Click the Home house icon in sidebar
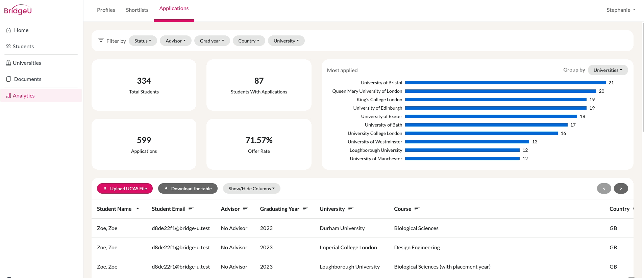Viewport: 644px width, 278px height. pyautogui.click(x=8, y=30)
